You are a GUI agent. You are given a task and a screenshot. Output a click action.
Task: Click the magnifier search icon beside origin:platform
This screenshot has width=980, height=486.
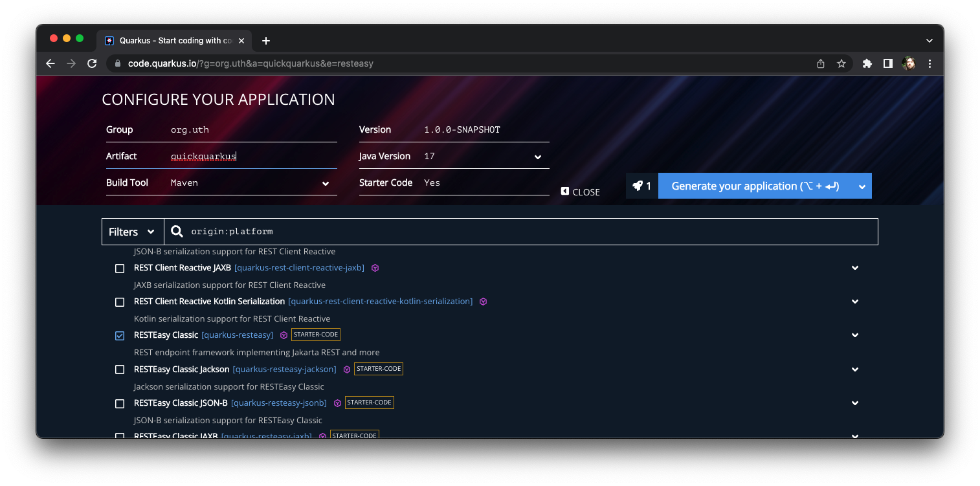tap(177, 232)
